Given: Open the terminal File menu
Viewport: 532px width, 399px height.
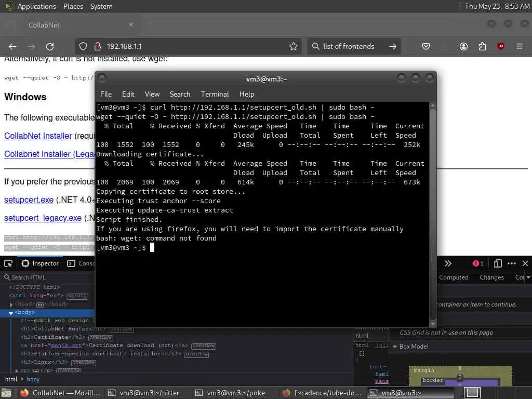Looking at the screenshot, I should 106,95.
